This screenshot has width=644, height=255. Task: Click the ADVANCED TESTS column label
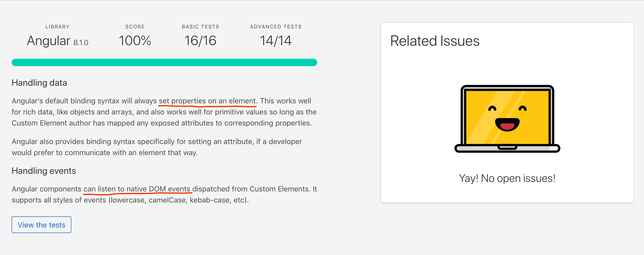275,27
